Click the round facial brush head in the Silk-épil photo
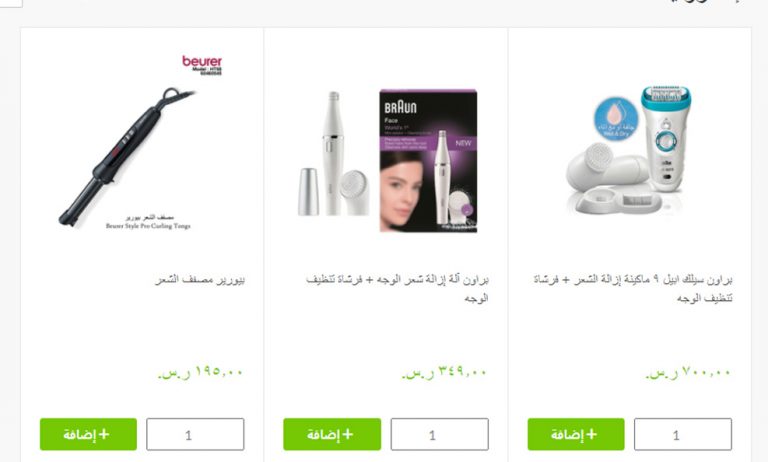Viewport: 768px width, 462px height. pyautogui.click(x=600, y=157)
